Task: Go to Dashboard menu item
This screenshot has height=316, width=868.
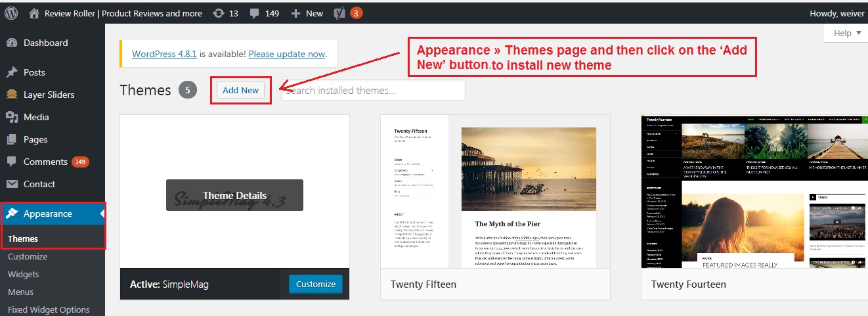Action: 45,43
